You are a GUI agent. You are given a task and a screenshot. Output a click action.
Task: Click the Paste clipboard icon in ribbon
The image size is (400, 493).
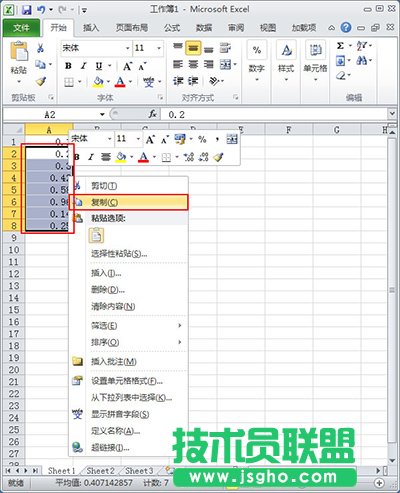click(19, 51)
